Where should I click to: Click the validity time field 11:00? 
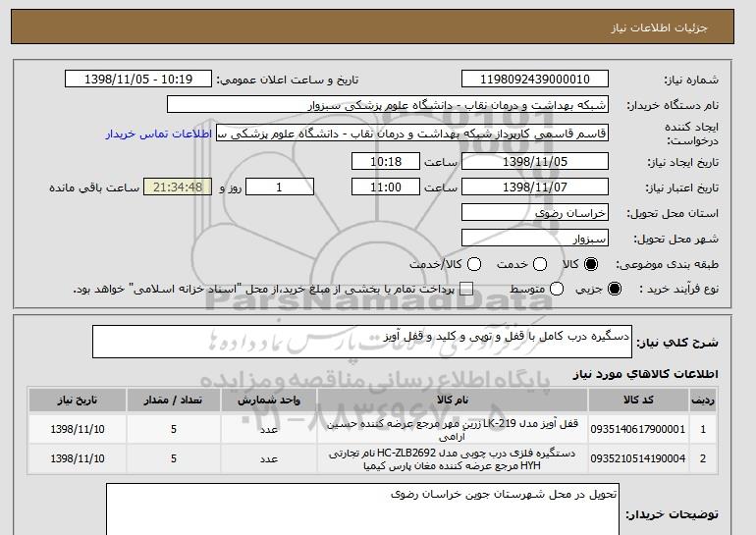tap(386, 187)
